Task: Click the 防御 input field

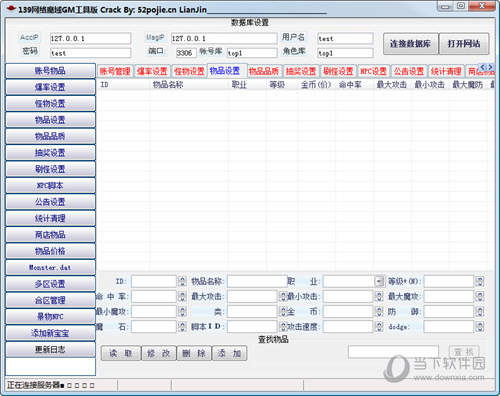Action: 449,312
